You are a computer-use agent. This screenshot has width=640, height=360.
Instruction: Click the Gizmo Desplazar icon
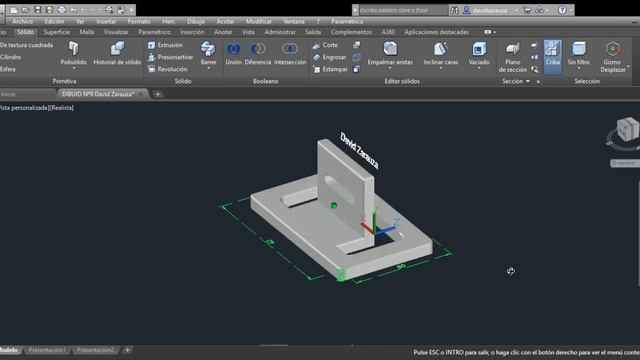(613, 49)
